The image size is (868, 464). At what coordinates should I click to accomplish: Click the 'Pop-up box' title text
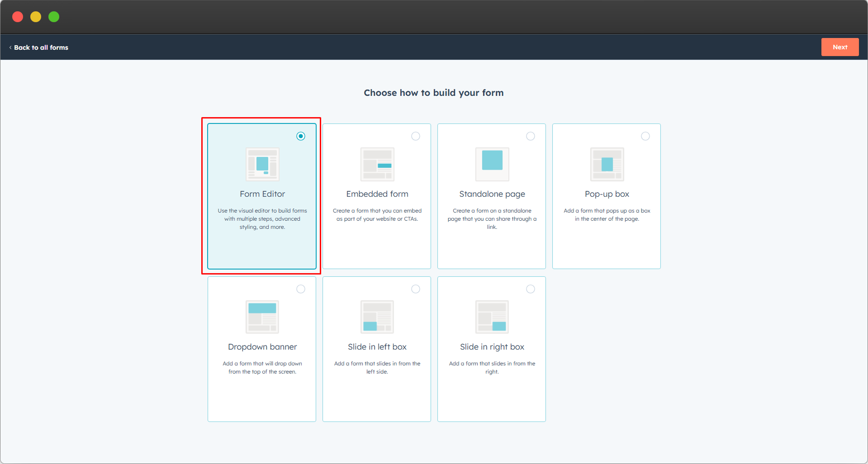click(x=607, y=194)
